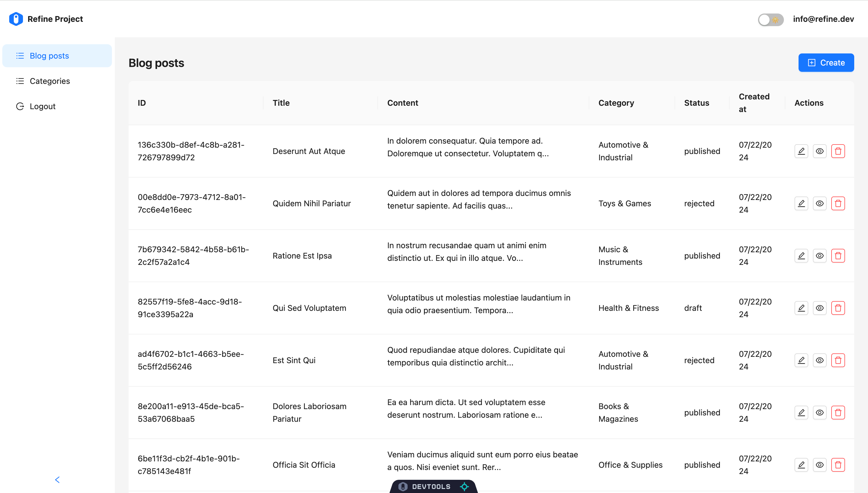Click the Status column header
868x493 pixels.
pos(702,103)
